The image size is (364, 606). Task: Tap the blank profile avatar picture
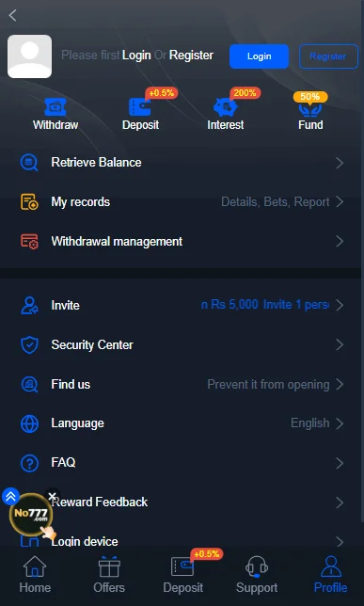coord(30,56)
